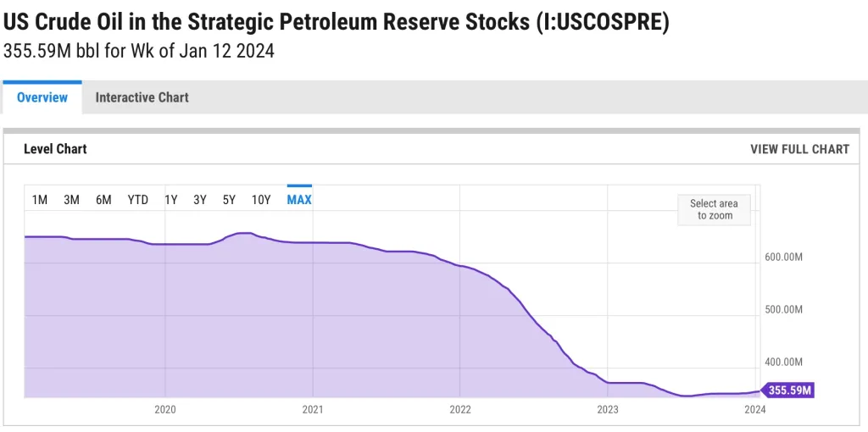Open the Interactive Chart tab
868x432 pixels.
coord(142,97)
